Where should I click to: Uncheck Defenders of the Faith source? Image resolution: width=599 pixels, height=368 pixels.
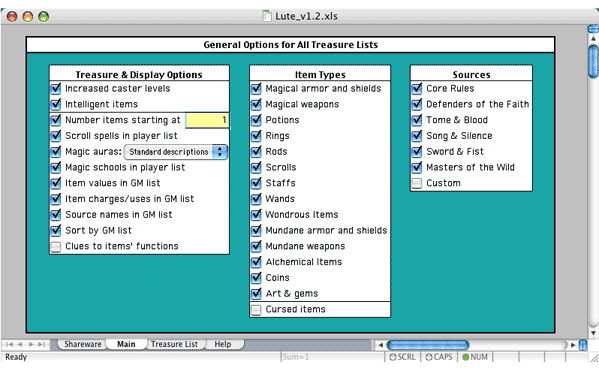tap(417, 104)
